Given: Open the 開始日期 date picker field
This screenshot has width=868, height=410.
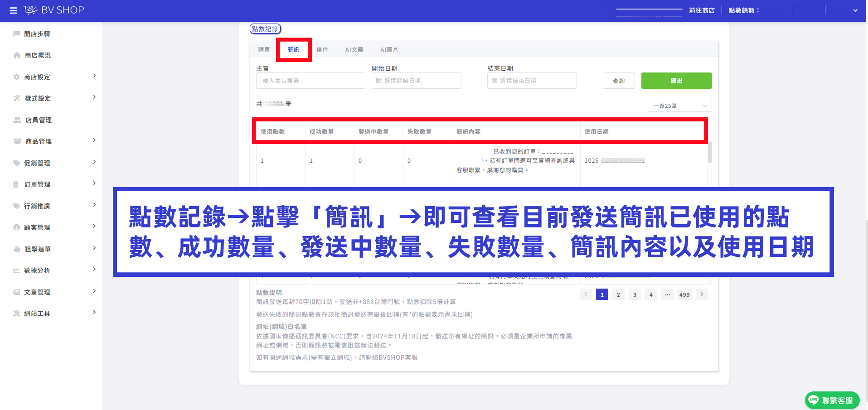Looking at the screenshot, I should [x=416, y=81].
